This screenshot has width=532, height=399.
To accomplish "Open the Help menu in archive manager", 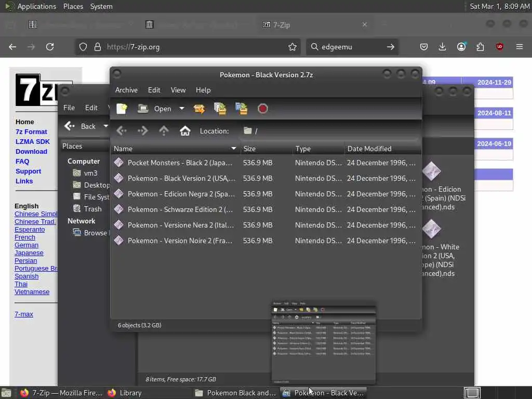I will (203, 90).
